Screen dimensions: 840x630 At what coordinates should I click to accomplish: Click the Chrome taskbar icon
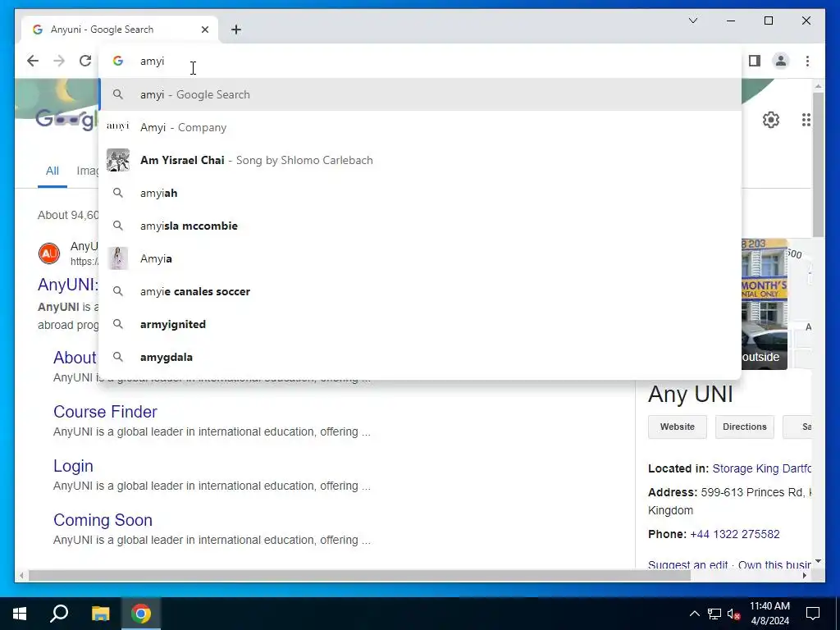pos(141,614)
